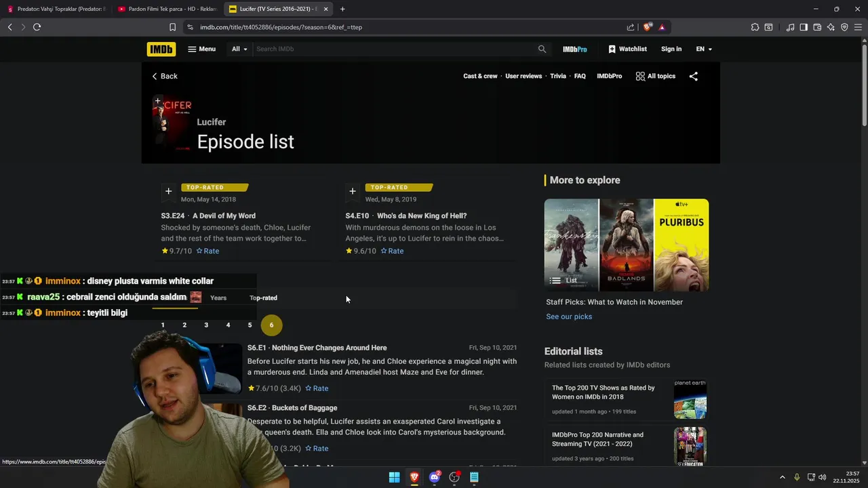Open Top 200 TV Shows Rated by Women list
The width and height of the screenshot is (868, 488).
[603, 392]
